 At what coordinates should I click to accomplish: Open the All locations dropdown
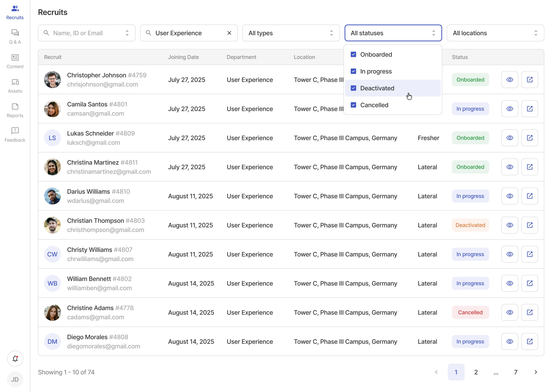pos(495,33)
